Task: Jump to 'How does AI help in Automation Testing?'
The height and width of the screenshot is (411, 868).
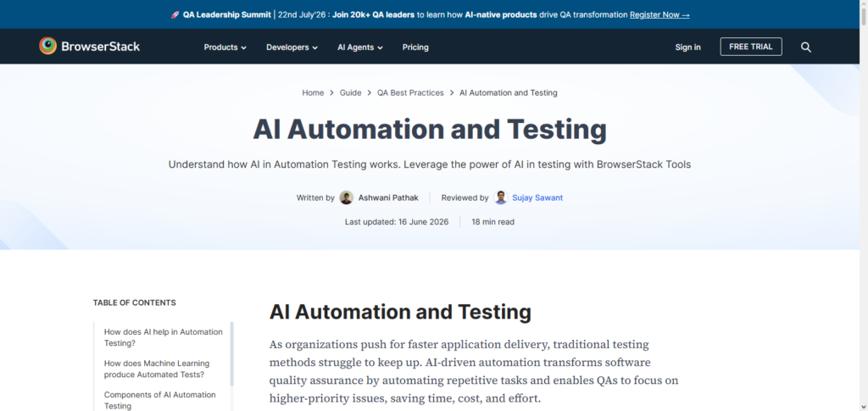Action: point(164,337)
